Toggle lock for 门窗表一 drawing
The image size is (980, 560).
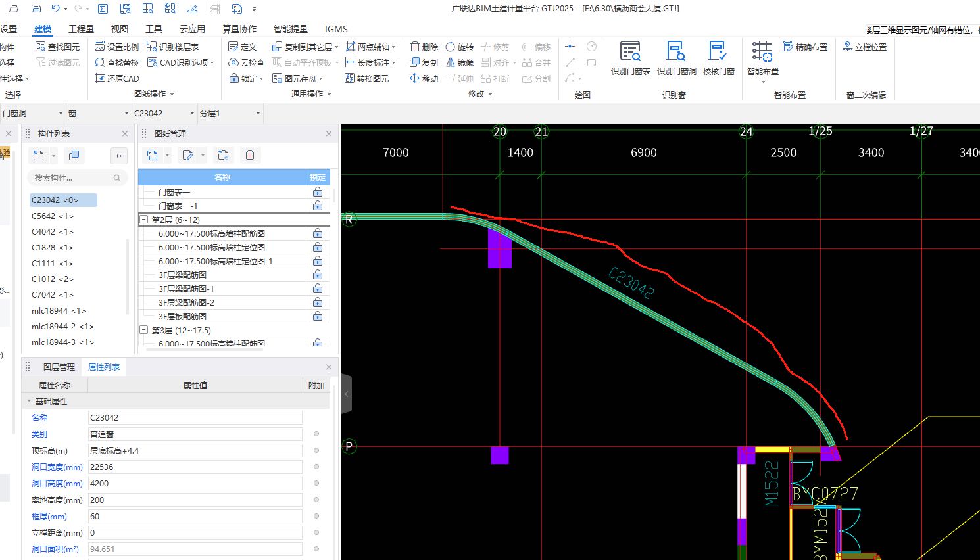point(318,192)
